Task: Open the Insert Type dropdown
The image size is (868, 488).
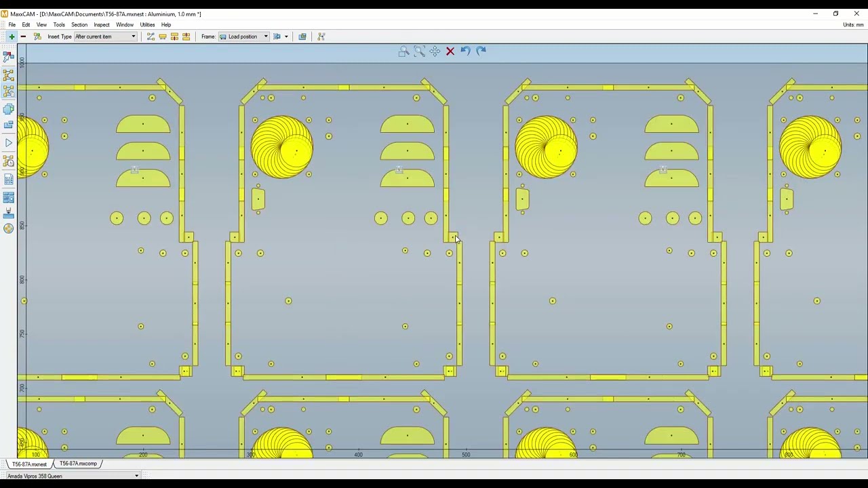Action: pos(105,37)
